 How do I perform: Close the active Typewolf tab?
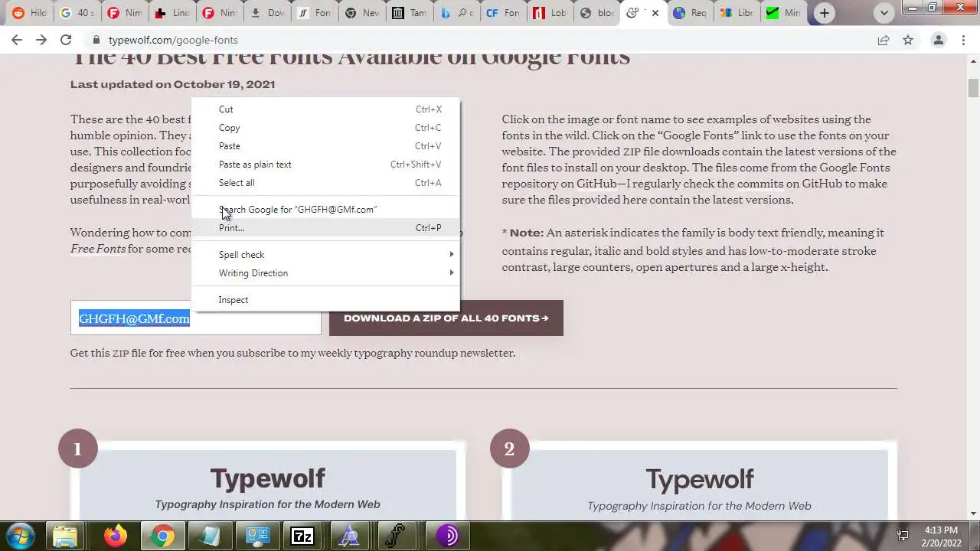click(655, 13)
